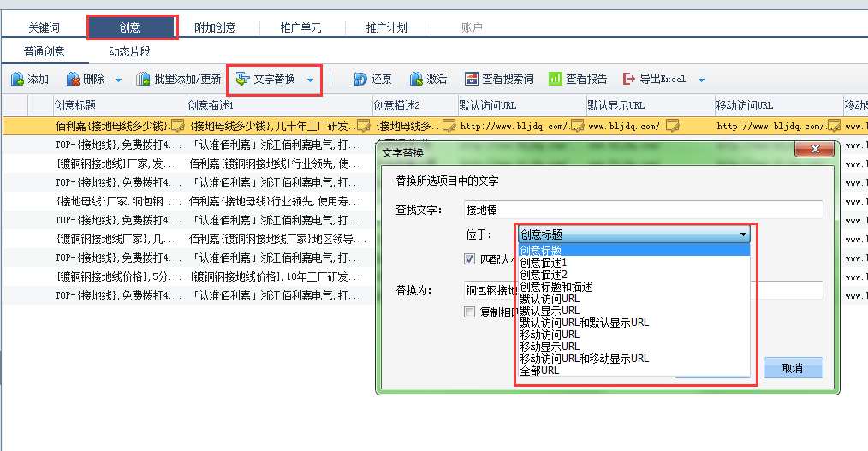Choose 移动访问URL和移动显示URL option

click(x=633, y=359)
